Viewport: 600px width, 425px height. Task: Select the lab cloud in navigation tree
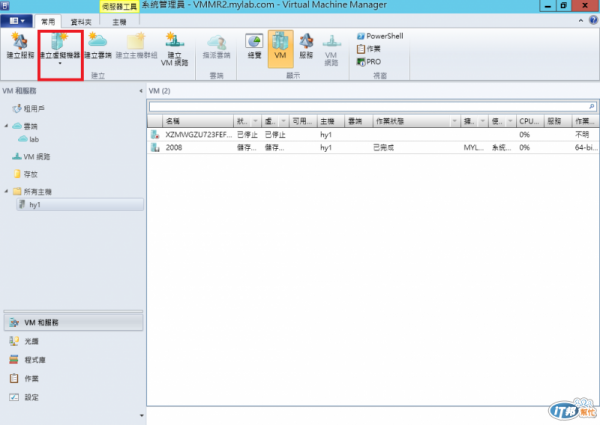[29, 139]
